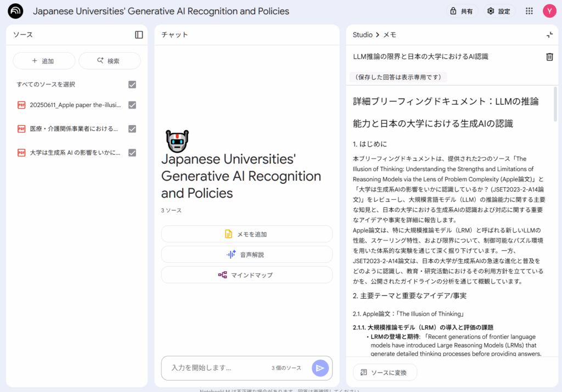Click memo title LLM推論の限界と日本の大学におけるAI認識
This screenshot has width=562, height=392.
pyautogui.click(x=420, y=57)
